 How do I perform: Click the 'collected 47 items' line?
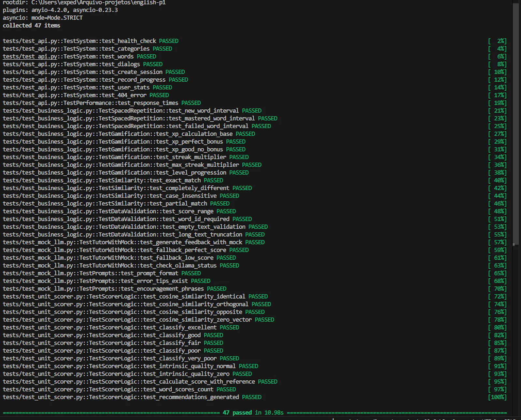(x=32, y=25)
